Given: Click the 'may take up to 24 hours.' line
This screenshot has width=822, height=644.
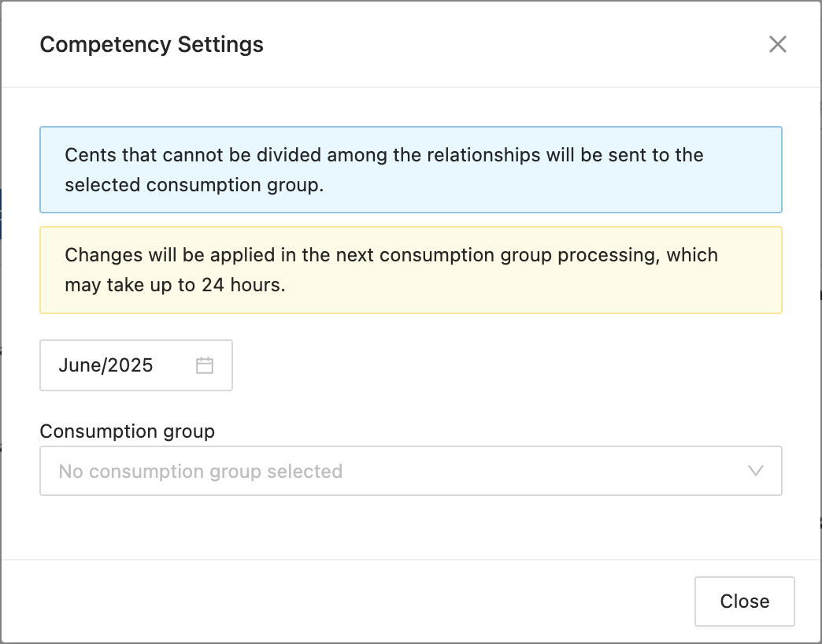Looking at the screenshot, I should point(175,285).
